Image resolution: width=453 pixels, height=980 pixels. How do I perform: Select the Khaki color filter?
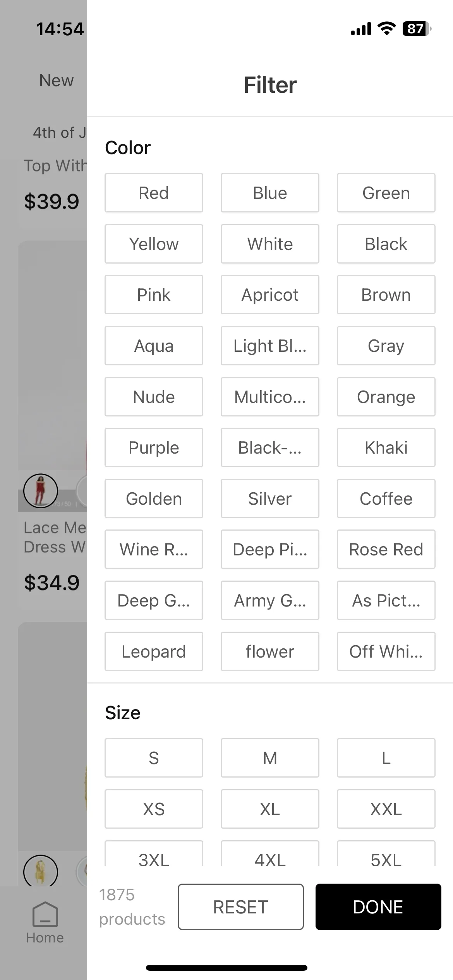[x=386, y=447]
